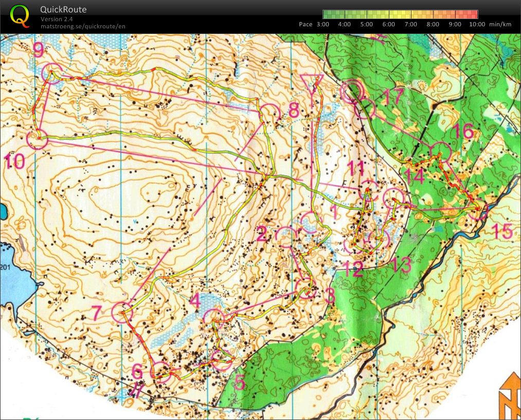The image size is (521, 420).
Task: Click the control circle for control 16
Action: click(x=440, y=152)
